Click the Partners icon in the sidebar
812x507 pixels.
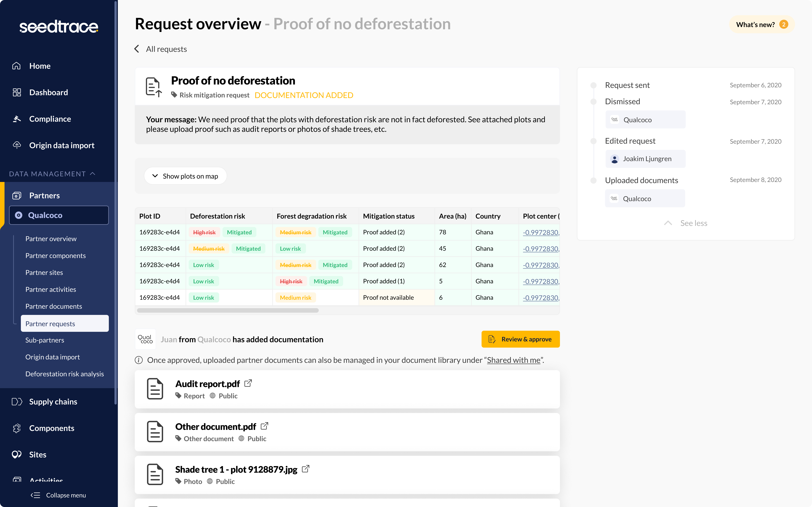[x=17, y=195]
